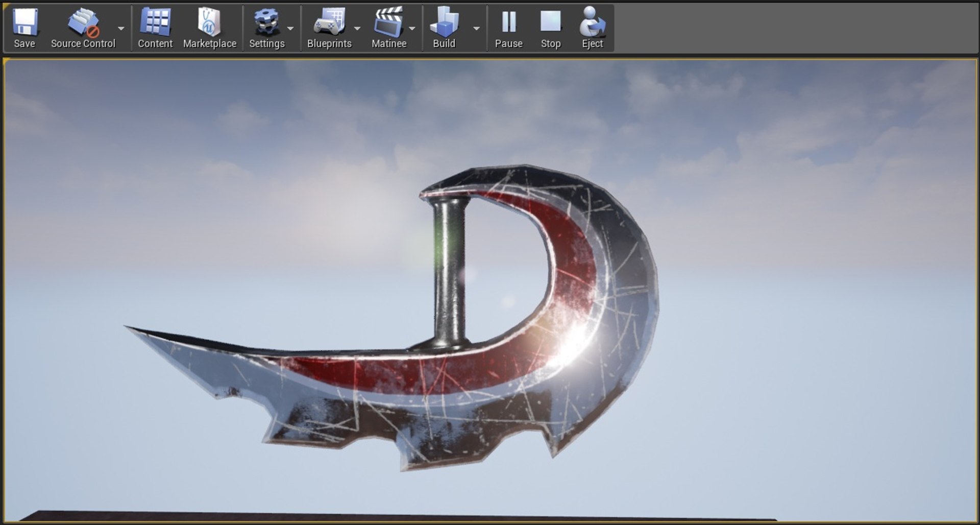This screenshot has height=525, width=980.
Task: Expand the Matinee dropdown arrow
Action: pos(412,29)
